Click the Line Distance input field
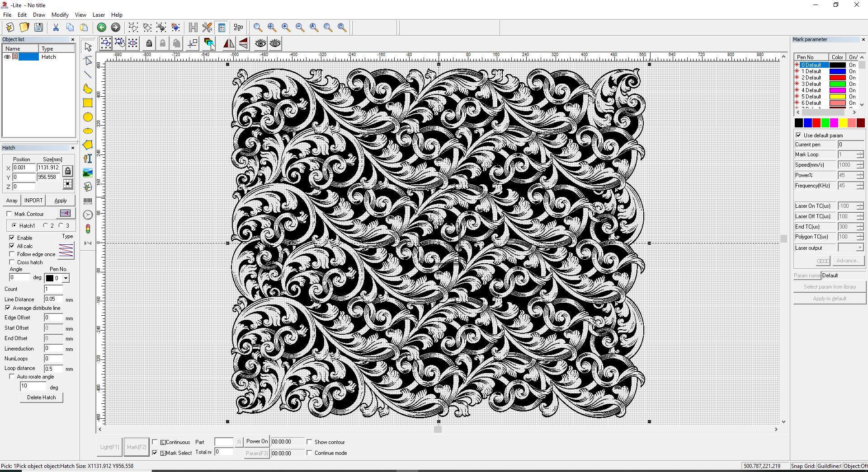Screen dimensions: 868x472 [53, 299]
